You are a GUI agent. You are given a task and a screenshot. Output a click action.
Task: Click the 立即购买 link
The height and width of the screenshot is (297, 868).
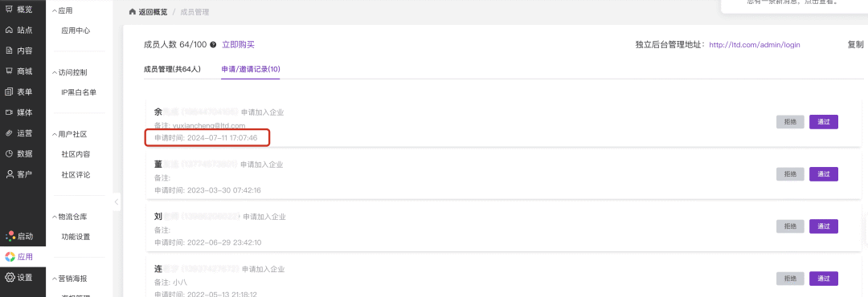click(x=238, y=45)
